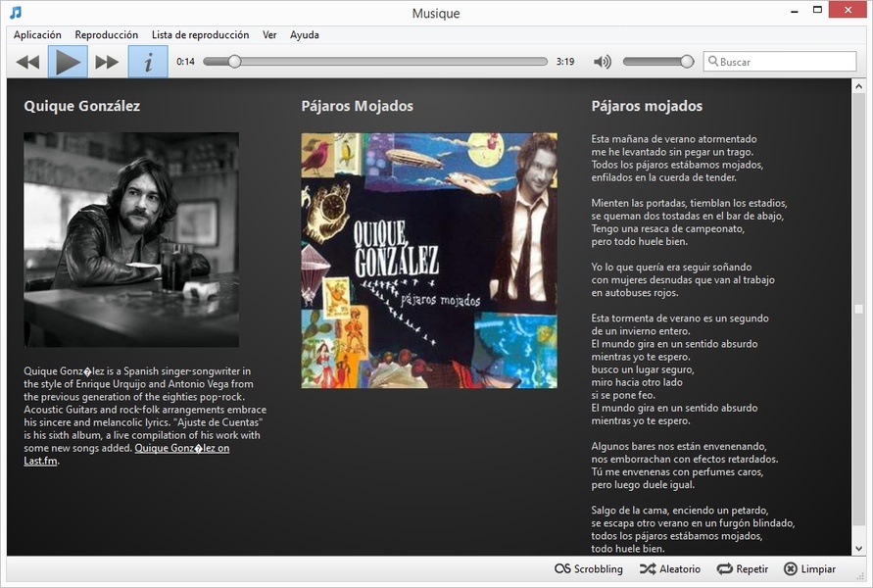Open the Ayuda menu
This screenshot has height=588, width=873.
(x=305, y=34)
